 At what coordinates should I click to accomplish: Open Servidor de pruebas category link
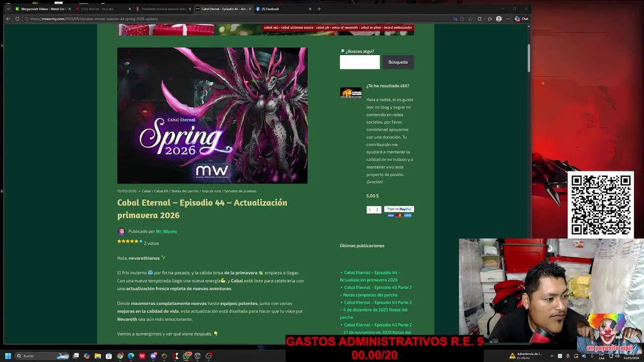coord(240,191)
